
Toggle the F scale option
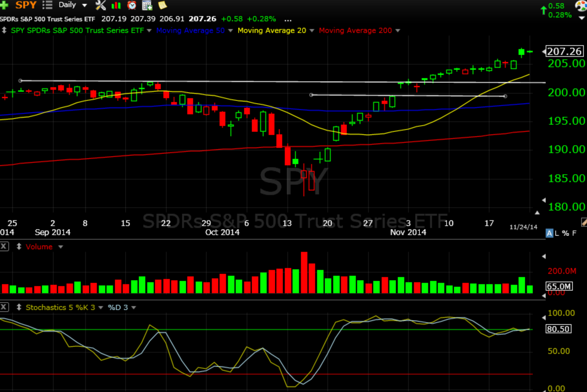click(x=574, y=233)
